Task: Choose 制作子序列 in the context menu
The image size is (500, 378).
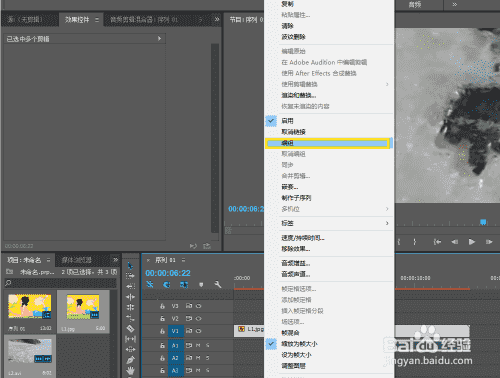Action: (x=328, y=198)
